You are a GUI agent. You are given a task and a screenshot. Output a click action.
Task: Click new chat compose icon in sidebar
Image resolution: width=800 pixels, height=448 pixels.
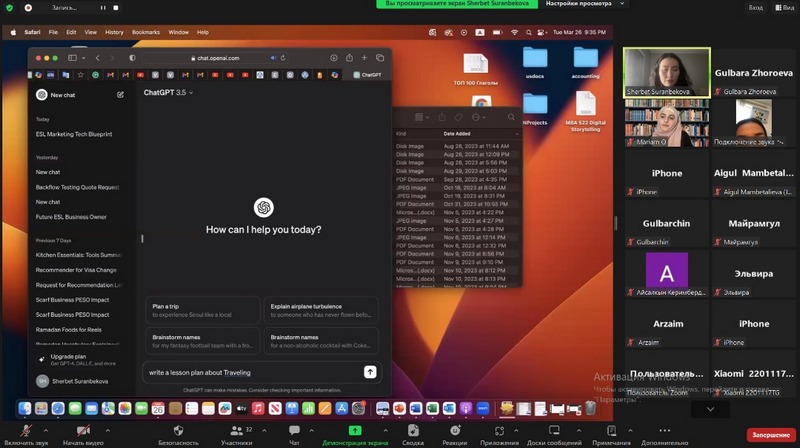pyautogui.click(x=121, y=95)
